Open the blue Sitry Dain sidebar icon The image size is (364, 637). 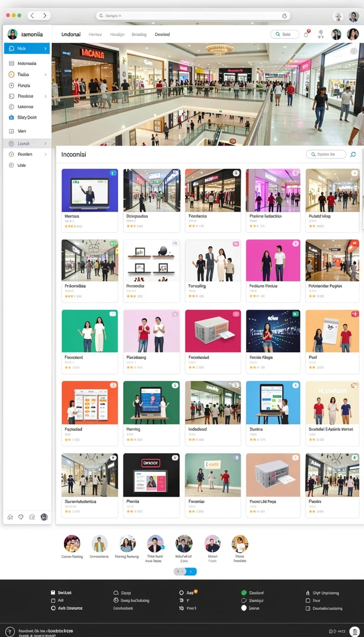coord(12,118)
